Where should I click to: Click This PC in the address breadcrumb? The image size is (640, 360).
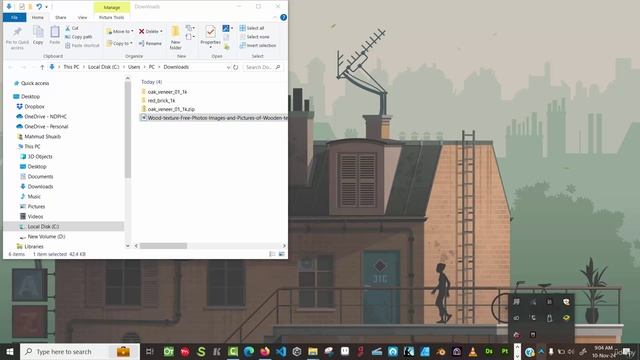pyautogui.click(x=71, y=67)
